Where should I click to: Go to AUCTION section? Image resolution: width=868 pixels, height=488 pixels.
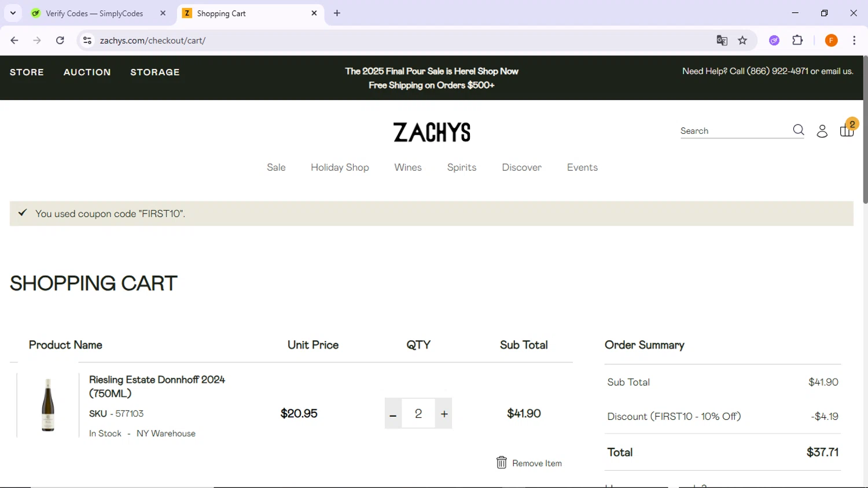pos(87,72)
